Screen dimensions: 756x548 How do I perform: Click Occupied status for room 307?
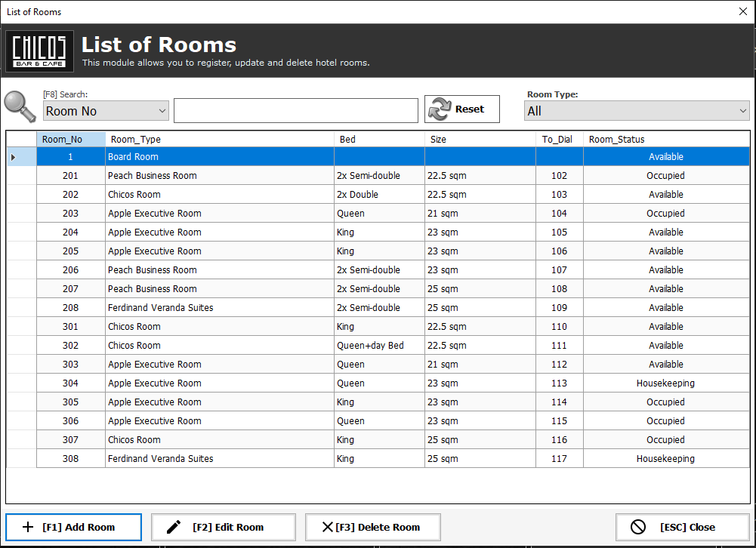click(666, 439)
